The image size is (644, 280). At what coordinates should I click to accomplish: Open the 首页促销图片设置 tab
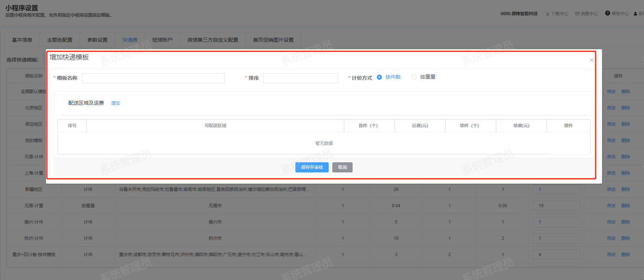click(273, 40)
